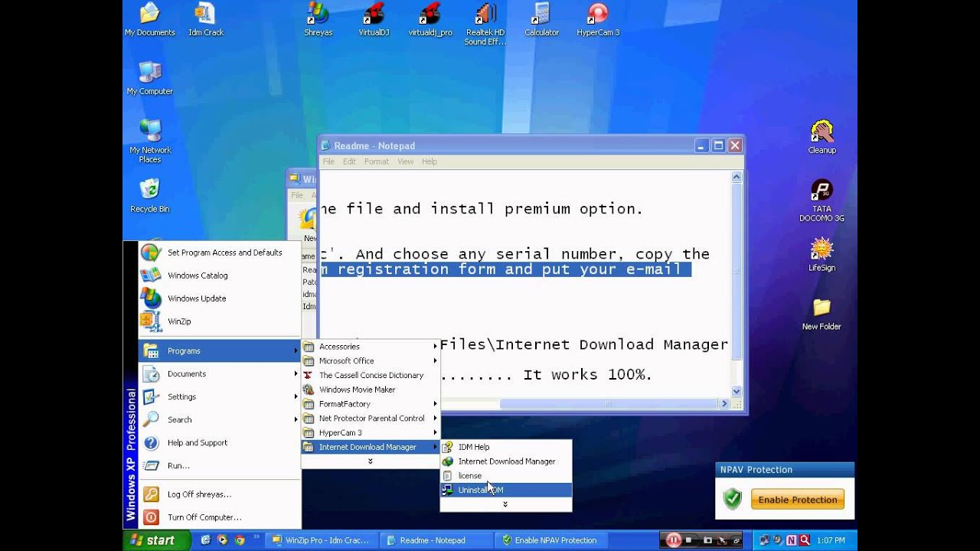Click Chrome quick launch icon
Viewport: 980px width, 551px height.
(240, 540)
